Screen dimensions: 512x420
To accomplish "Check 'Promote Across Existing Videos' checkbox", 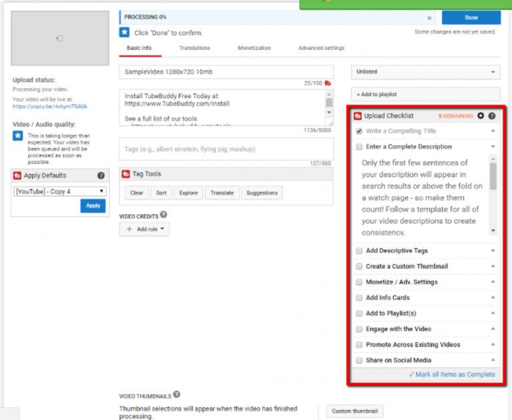I will pos(359,345).
